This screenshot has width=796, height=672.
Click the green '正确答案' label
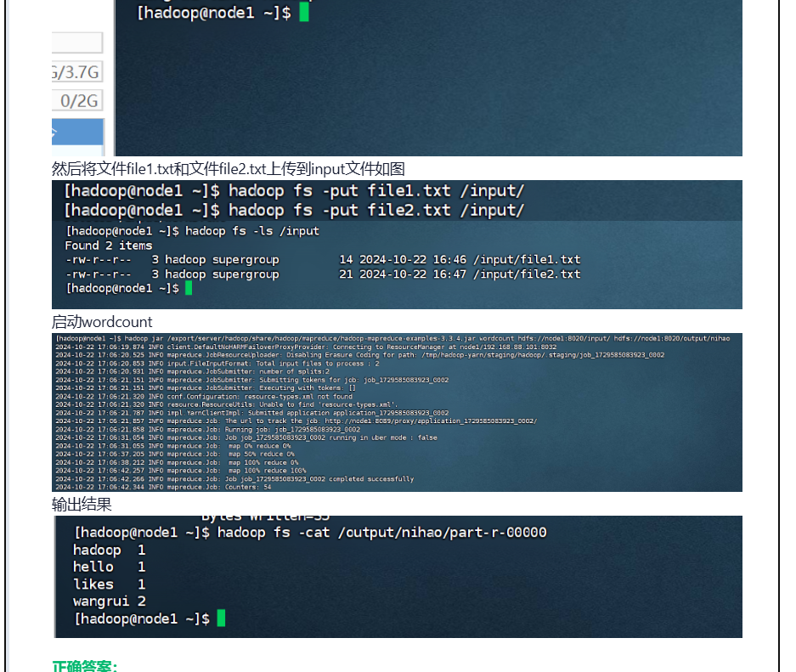pyautogui.click(x=85, y=666)
